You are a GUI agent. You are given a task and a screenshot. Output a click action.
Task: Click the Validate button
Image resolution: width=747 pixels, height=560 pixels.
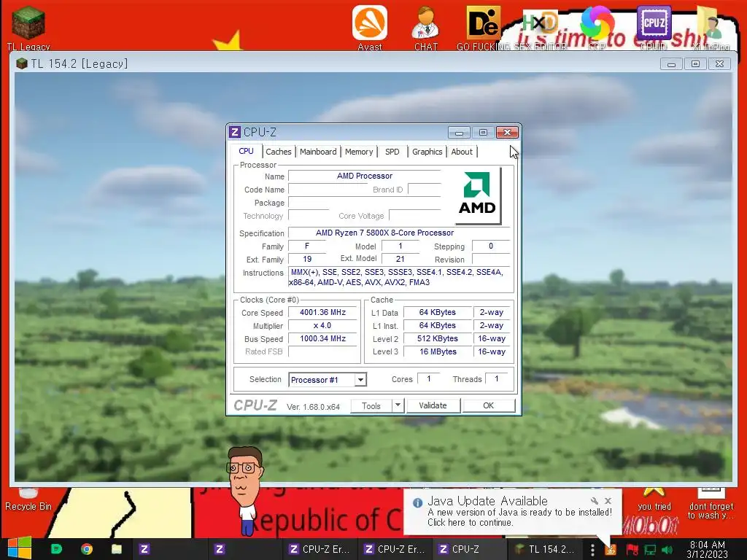click(433, 405)
